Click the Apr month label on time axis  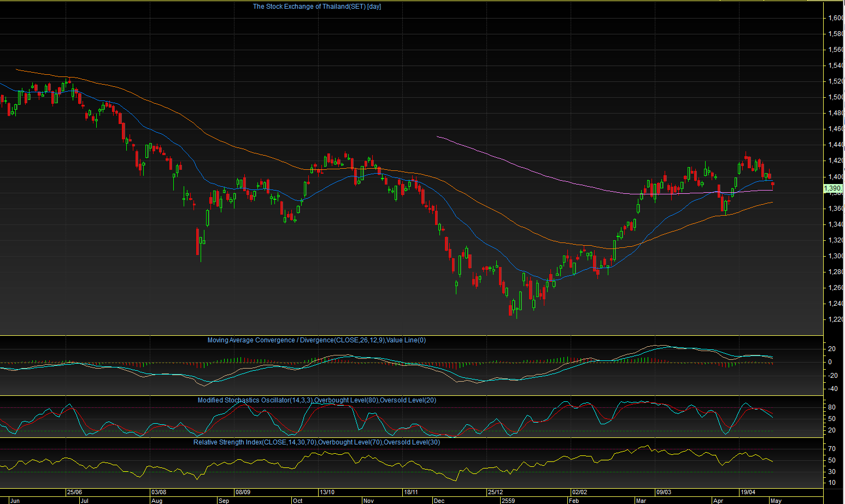pos(718,501)
